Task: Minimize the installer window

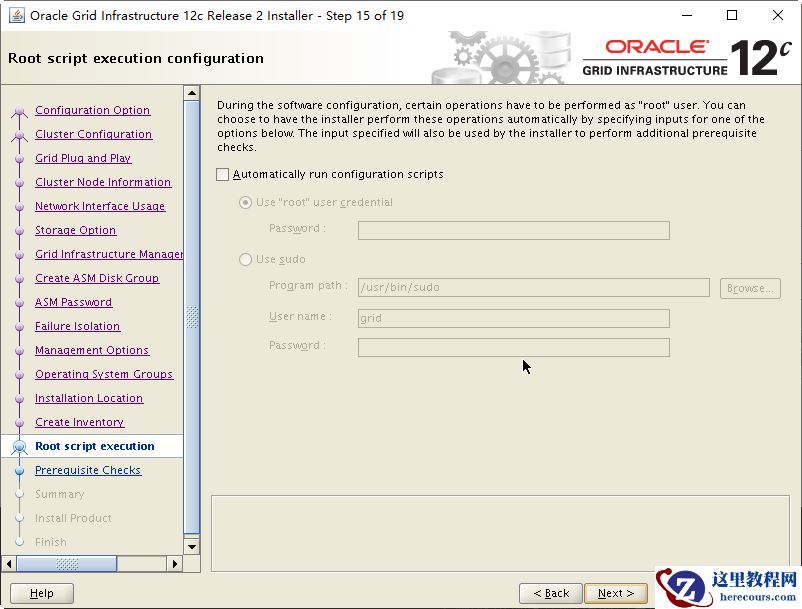Action: (x=687, y=15)
